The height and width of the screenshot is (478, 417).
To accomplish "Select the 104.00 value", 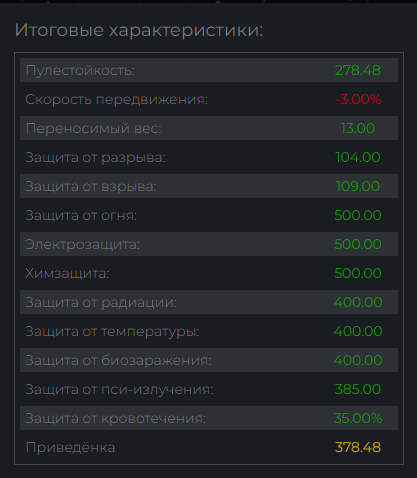I will pos(358,157).
